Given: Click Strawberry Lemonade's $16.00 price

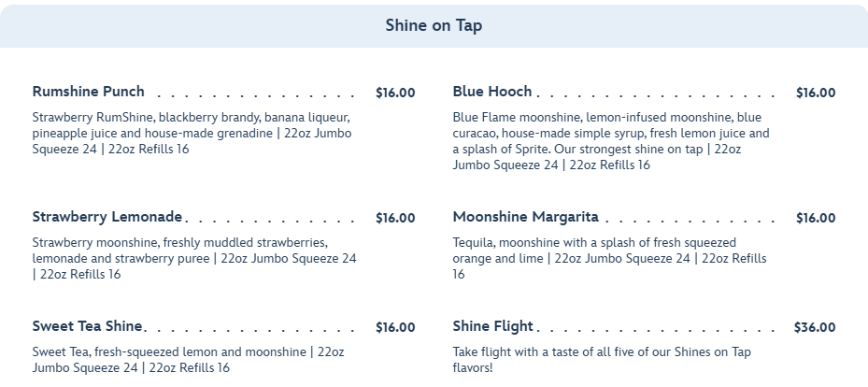Looking at the screenshot, I should tap(395, 218).
